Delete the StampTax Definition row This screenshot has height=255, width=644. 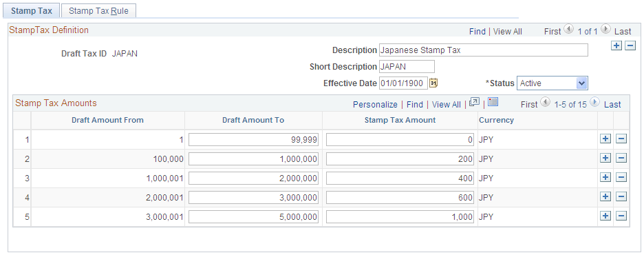tap(630, 45)
